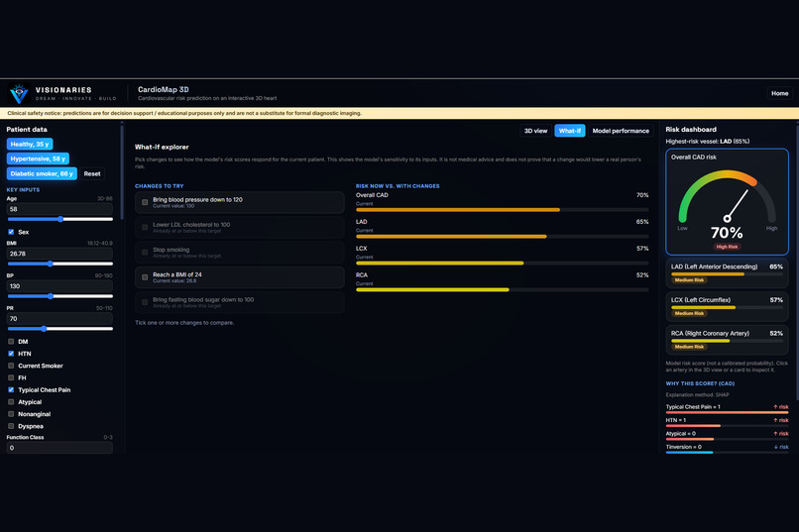Screen dimensions: 799x532
Task: Click the Tinversion = 0 SHAP row
Action: [x=727, y=449]
